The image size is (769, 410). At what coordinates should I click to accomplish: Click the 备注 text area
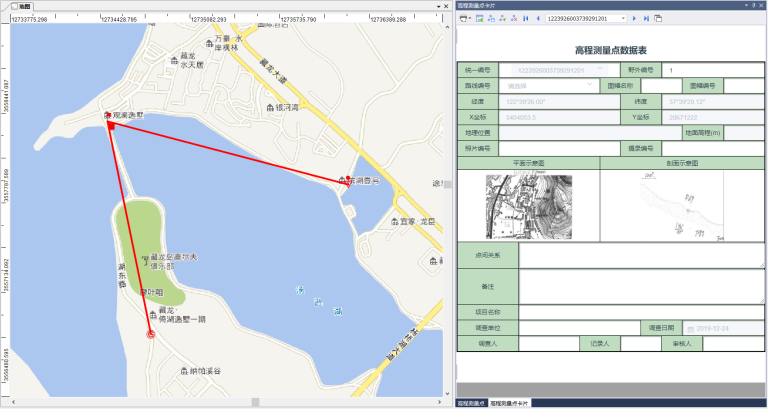point(641,286)
